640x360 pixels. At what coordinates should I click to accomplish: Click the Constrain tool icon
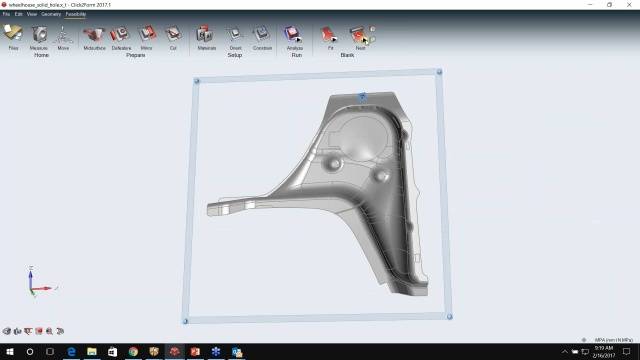pyautogui.click(x=261, y=34)
